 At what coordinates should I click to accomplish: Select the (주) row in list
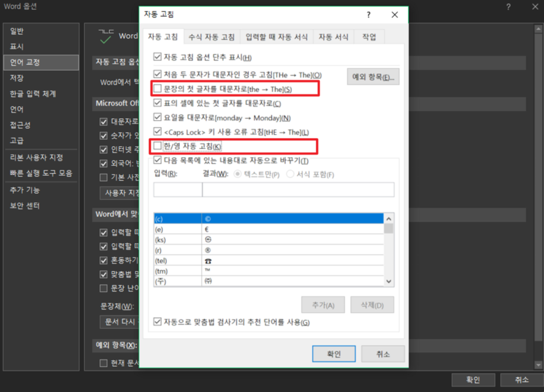click(269, 281)
